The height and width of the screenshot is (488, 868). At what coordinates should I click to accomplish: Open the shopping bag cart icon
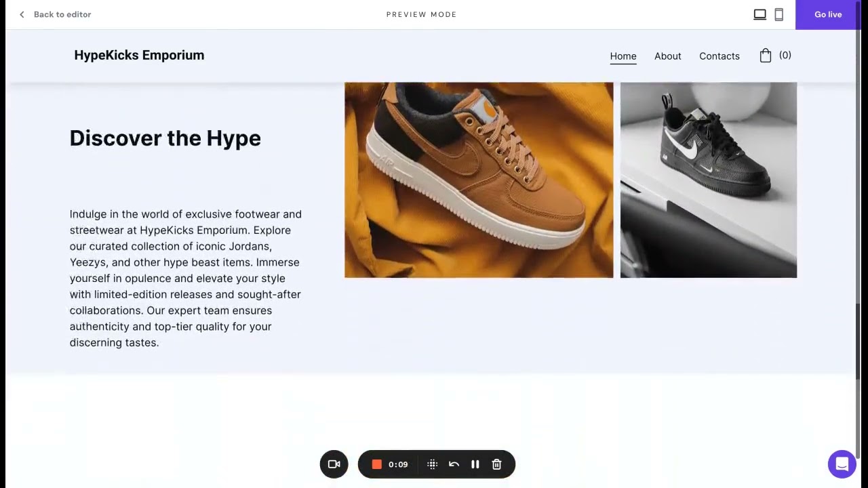click(766, 56)
